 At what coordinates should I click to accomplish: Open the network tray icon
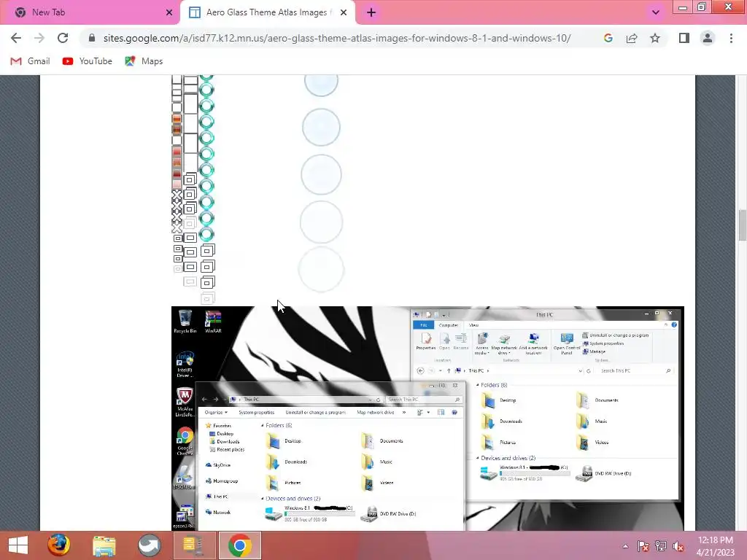click(661, 546)
